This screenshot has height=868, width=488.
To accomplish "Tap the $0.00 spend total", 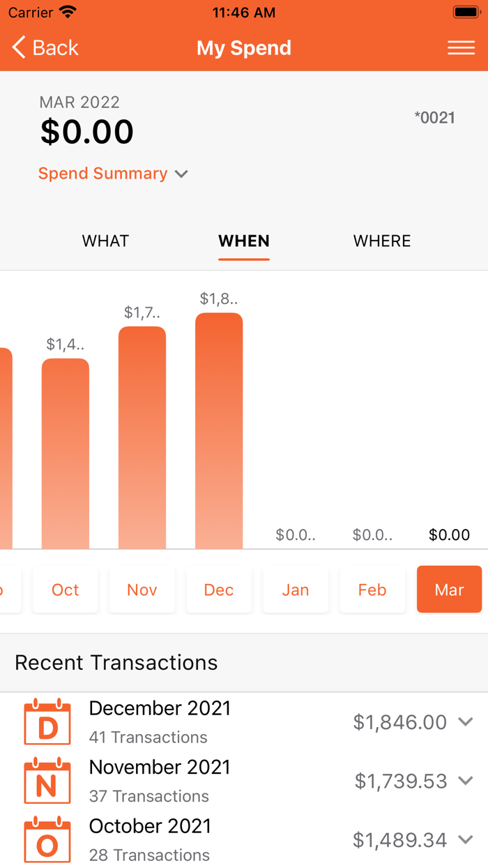I will click(x=86, y=132).
